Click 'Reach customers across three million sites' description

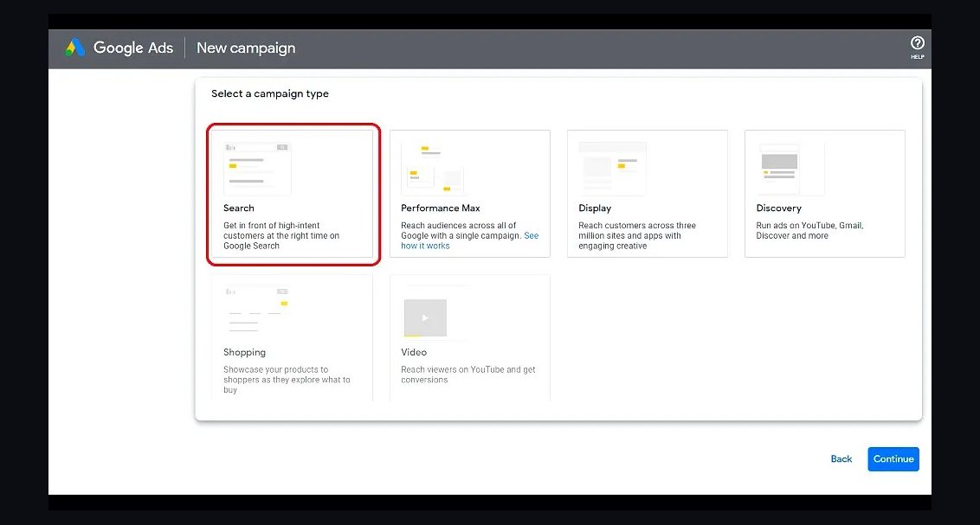click(x=637, y=235)
